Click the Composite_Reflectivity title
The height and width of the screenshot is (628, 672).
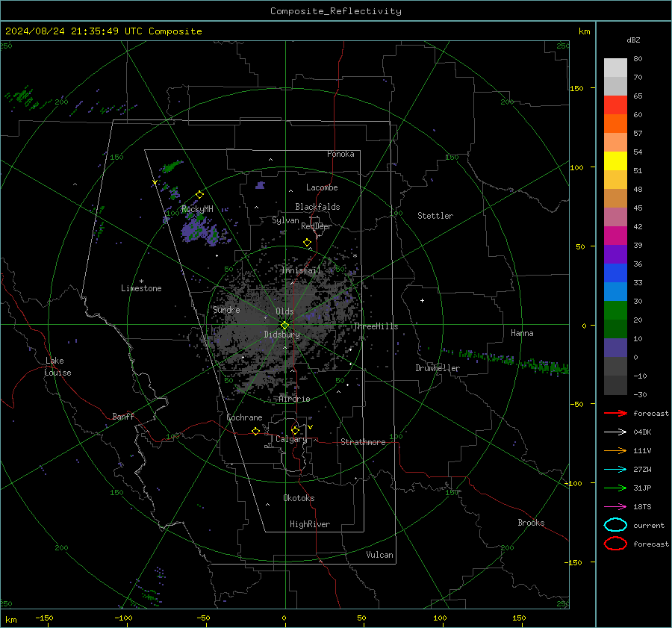point(336,11)
